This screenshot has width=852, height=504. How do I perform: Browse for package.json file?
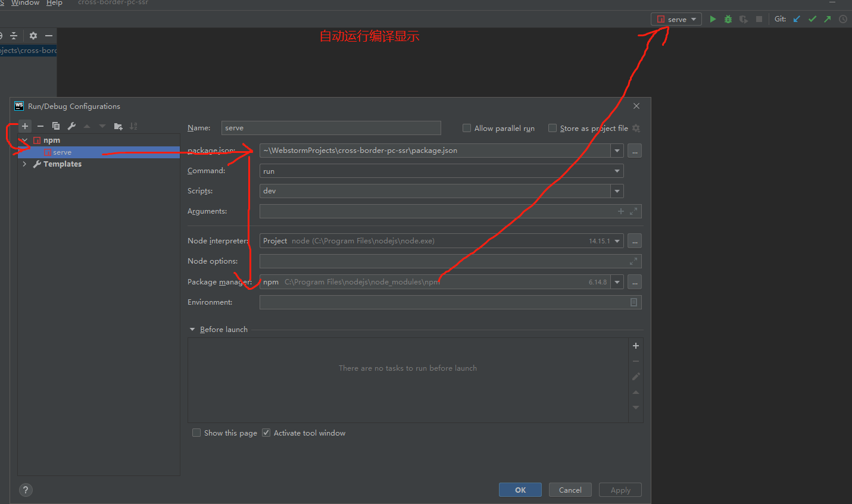tap(635, 151)
